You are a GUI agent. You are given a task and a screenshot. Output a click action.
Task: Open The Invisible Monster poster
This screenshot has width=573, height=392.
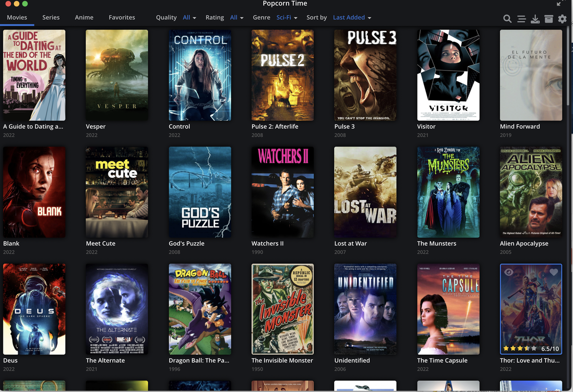coord(282,309)
